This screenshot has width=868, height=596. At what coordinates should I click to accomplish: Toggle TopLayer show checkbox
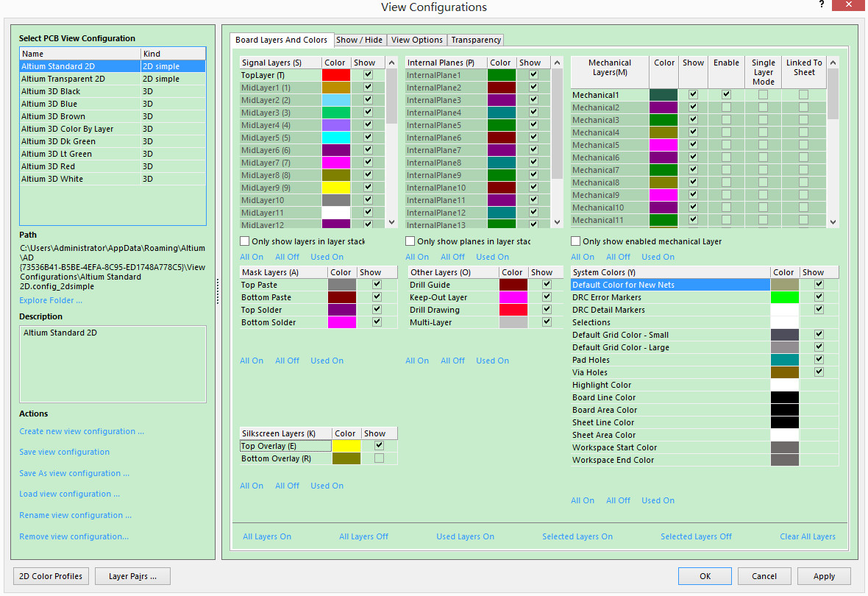[368, 74]
